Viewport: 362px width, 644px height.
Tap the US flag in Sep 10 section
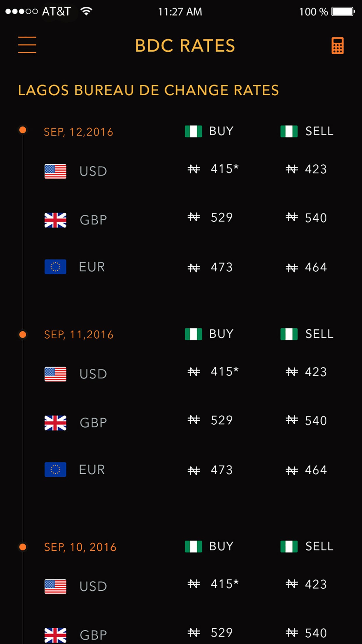[55, 586]
